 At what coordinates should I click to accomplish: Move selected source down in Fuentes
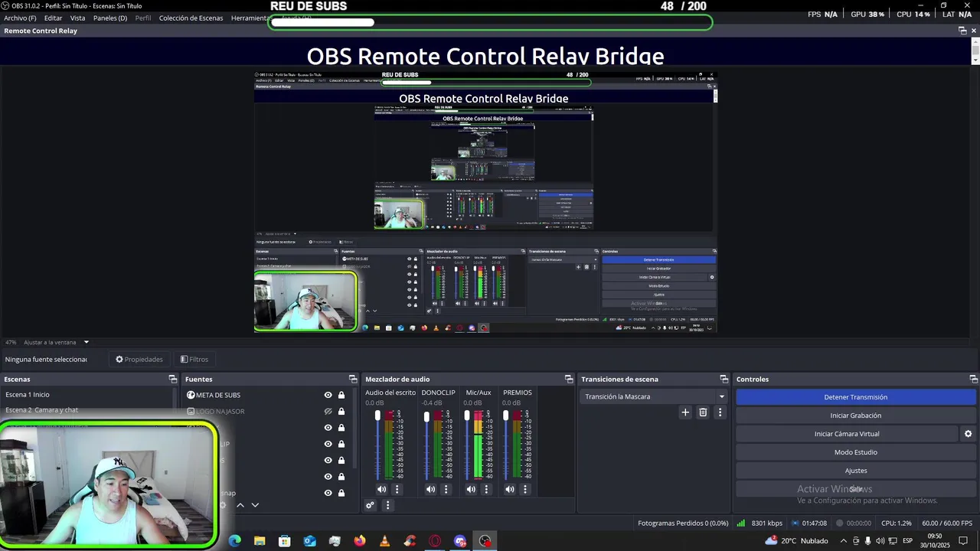255,505
